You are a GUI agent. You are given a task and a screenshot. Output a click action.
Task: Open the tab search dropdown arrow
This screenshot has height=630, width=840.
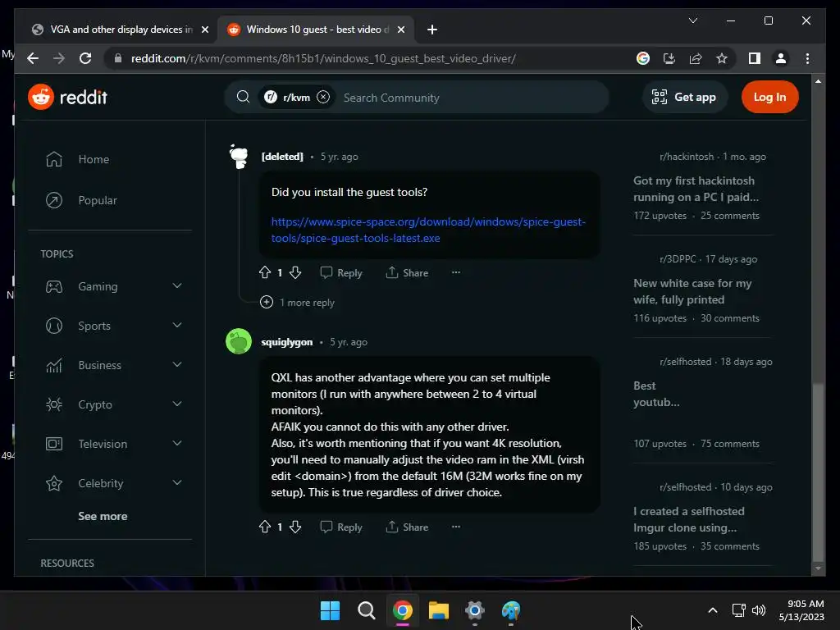point(692,21)
